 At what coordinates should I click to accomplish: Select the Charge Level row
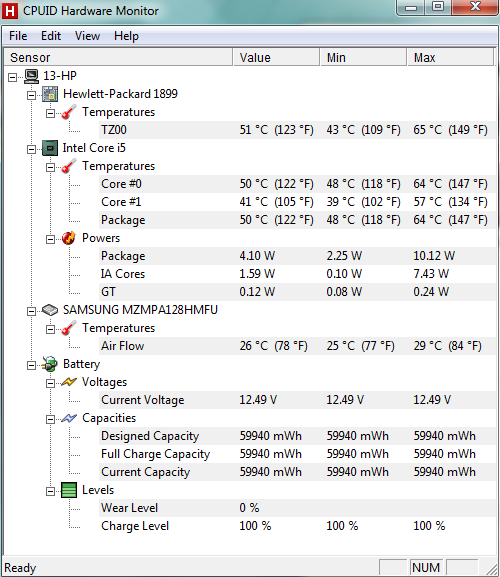[x=298, y=526]
